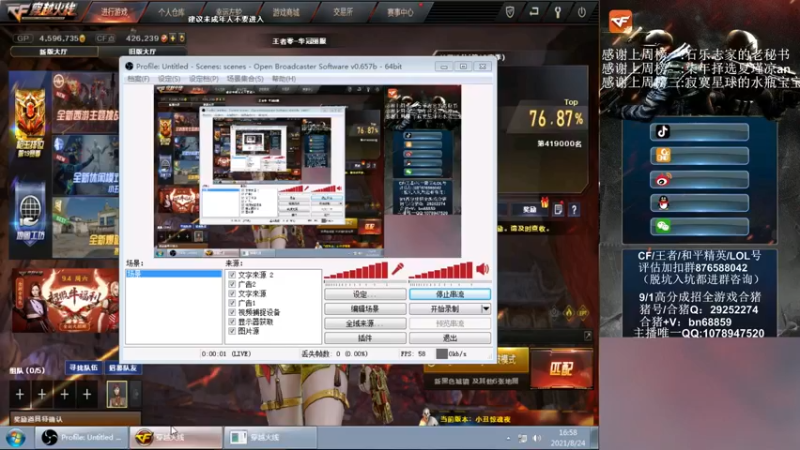Click the 退出 exit button in OBS
The height and width of the screenshot is (450, 800).
click(449, 338)
